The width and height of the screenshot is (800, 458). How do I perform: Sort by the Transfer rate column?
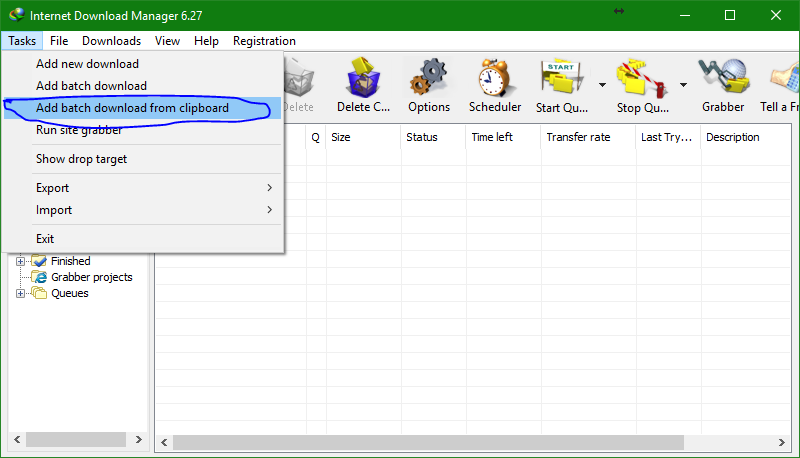pos(588,137)
